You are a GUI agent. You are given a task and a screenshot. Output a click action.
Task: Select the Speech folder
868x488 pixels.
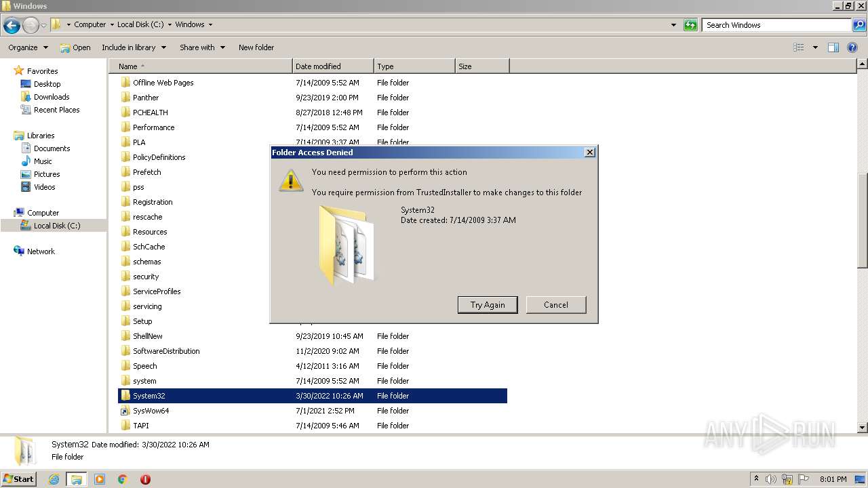(145, 366)
